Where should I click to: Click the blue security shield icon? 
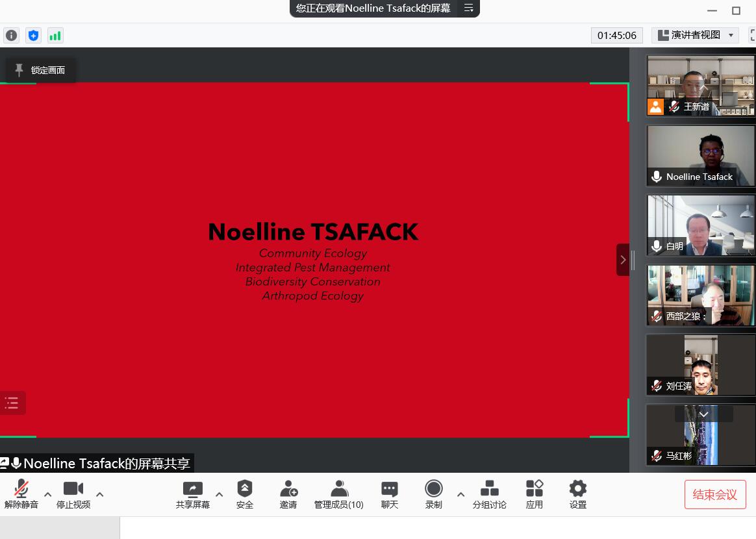(33, 36)
